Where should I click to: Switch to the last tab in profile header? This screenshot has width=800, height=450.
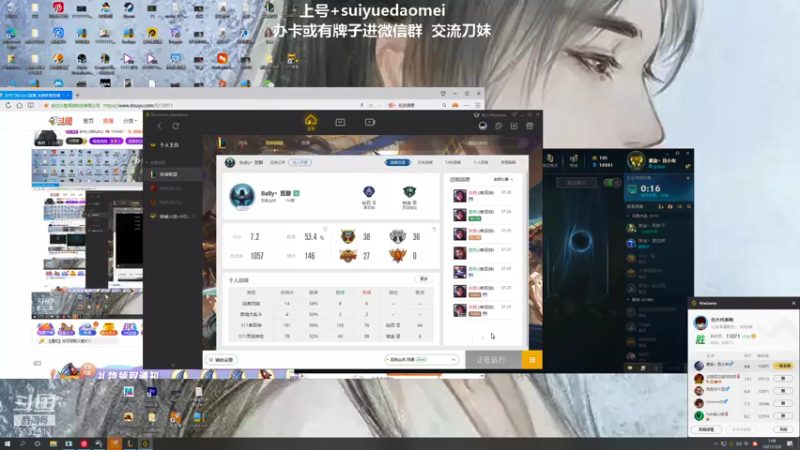pos(508,163)
